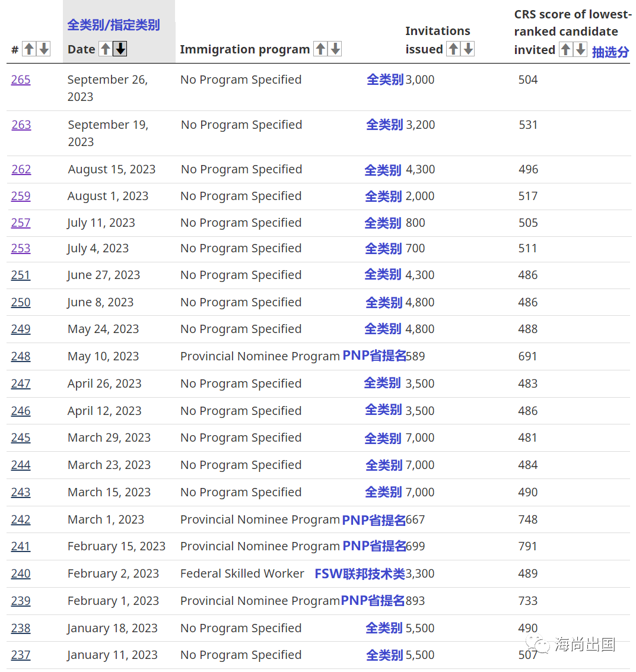
Task: Sort # column descending arrow
Action: pyautogui.click(x=44, y=49)
